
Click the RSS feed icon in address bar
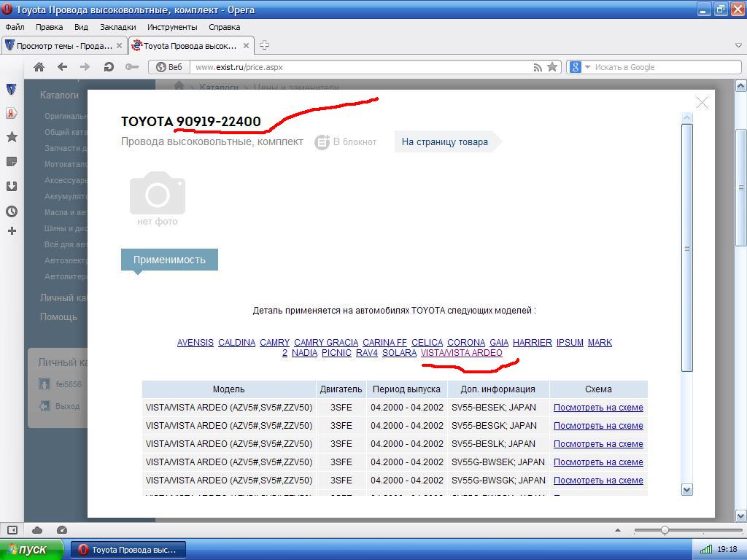click(538, 67)
